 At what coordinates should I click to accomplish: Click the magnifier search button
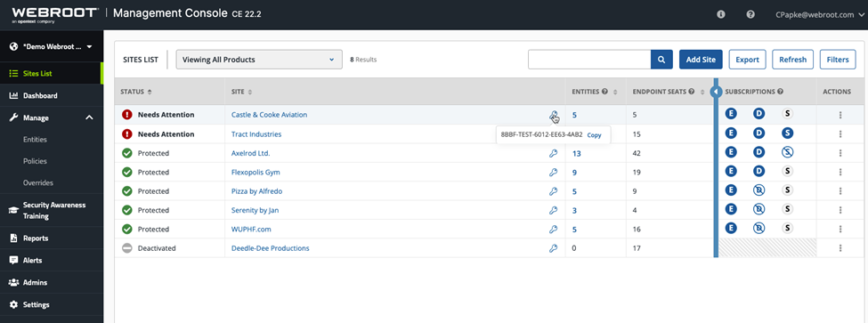click(x=661, y=60)
